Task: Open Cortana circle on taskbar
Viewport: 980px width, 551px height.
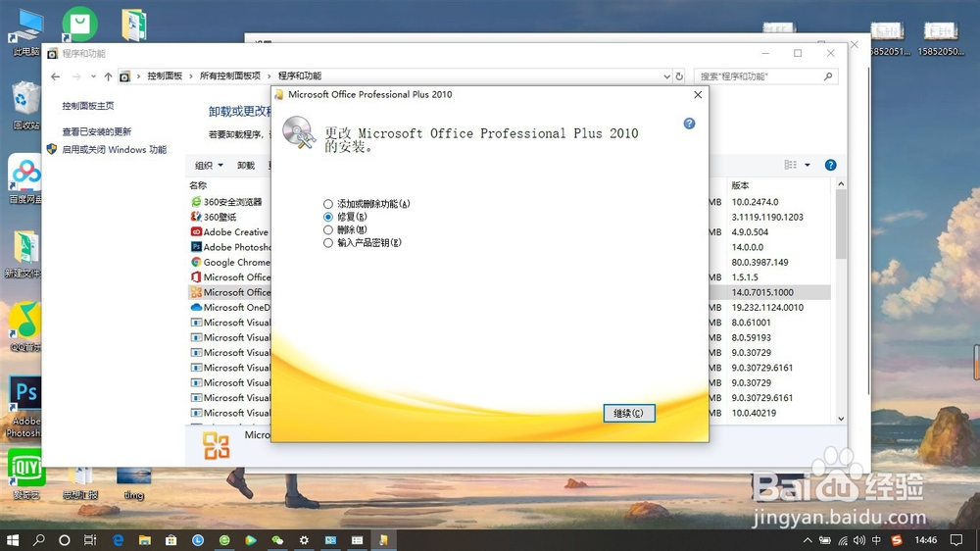Action: click(x=65, y=540)
